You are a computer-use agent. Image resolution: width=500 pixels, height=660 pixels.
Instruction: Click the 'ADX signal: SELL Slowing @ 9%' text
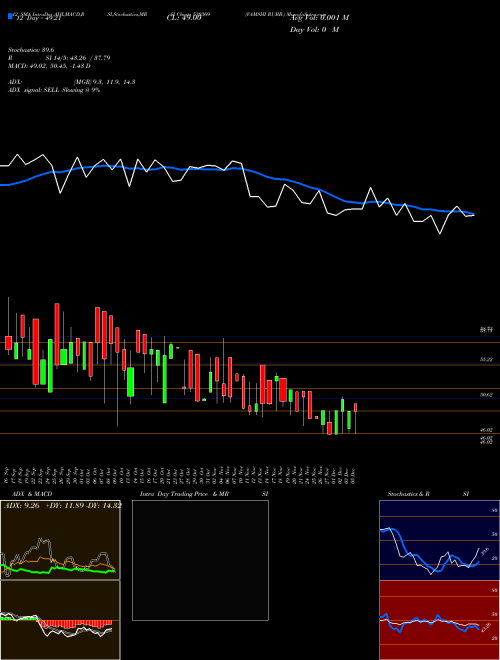point(54,90)
